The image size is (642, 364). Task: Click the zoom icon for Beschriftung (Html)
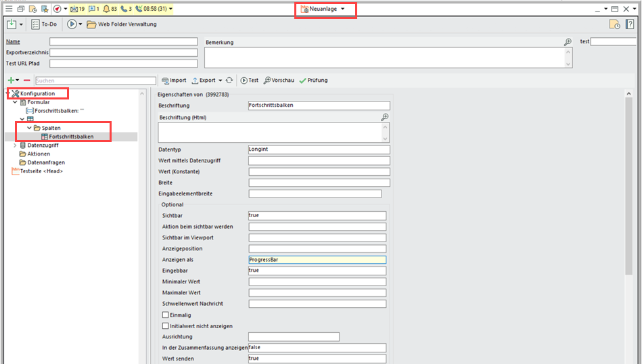[385, 117]
